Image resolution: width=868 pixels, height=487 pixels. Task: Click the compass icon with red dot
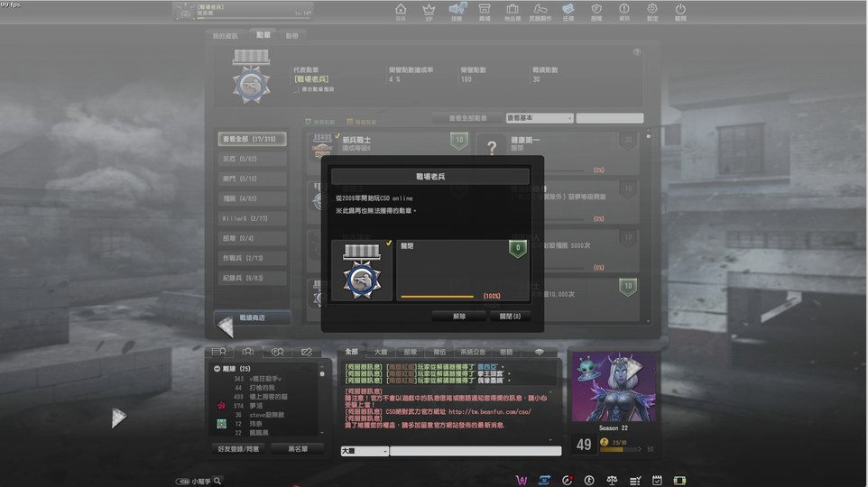[x=567, y=481]
